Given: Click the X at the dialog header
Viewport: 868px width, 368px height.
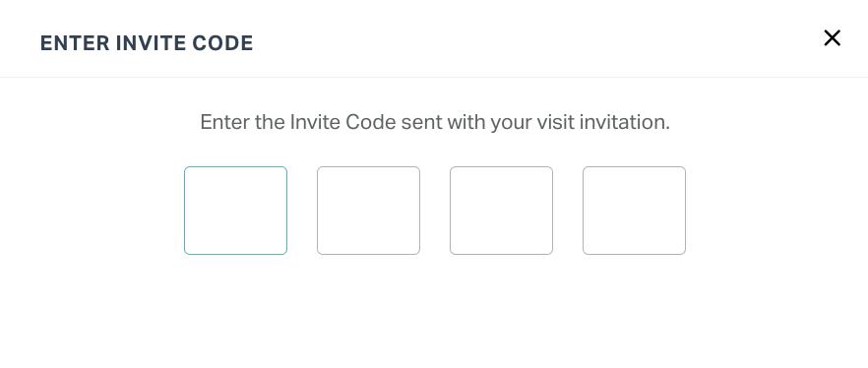Looking at the screenshot, I should click(x=832, y=38).
